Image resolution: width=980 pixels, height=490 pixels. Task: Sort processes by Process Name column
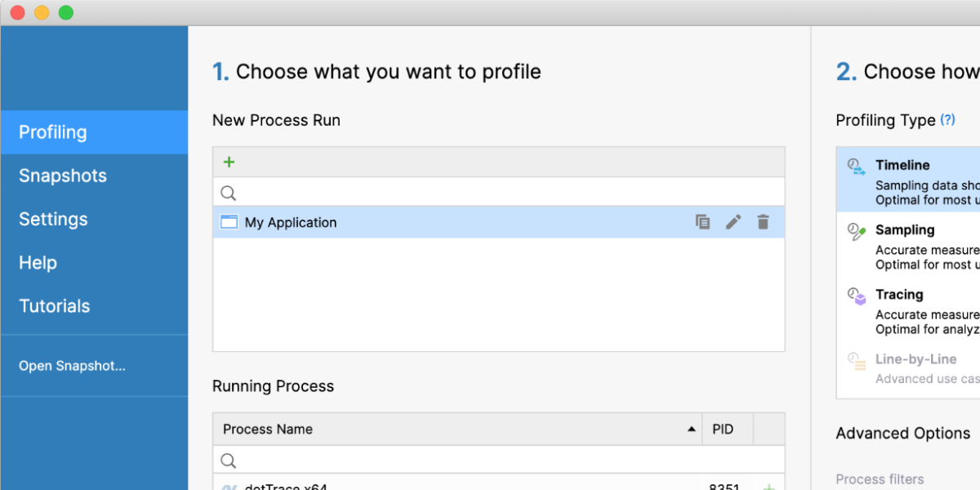click(457, 429)
